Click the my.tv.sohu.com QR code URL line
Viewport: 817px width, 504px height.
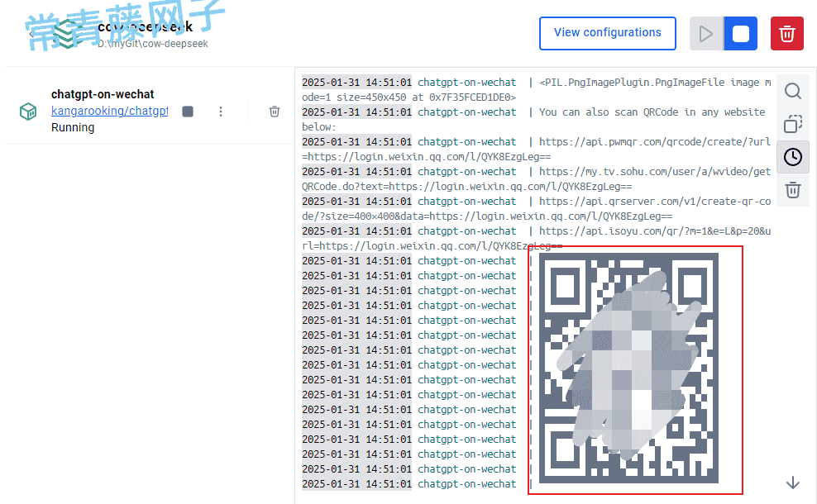pyautogui.click(x=537, y=179)
